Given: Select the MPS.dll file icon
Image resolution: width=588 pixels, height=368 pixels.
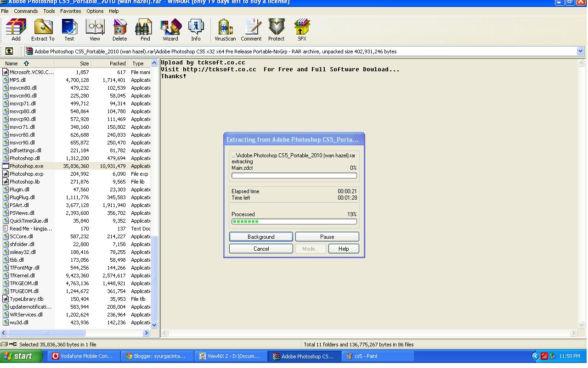Looking at the screenshot, I should (6, 80).
